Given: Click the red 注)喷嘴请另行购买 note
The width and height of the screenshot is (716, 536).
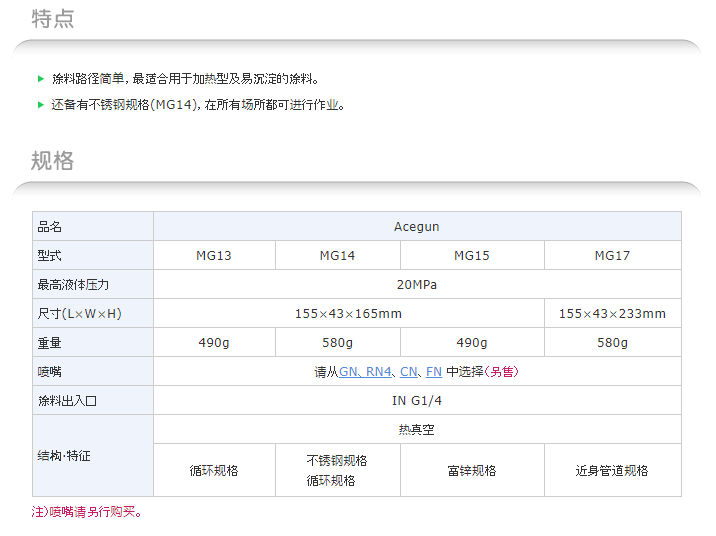Looking at the screenshot, I should 86,512.
